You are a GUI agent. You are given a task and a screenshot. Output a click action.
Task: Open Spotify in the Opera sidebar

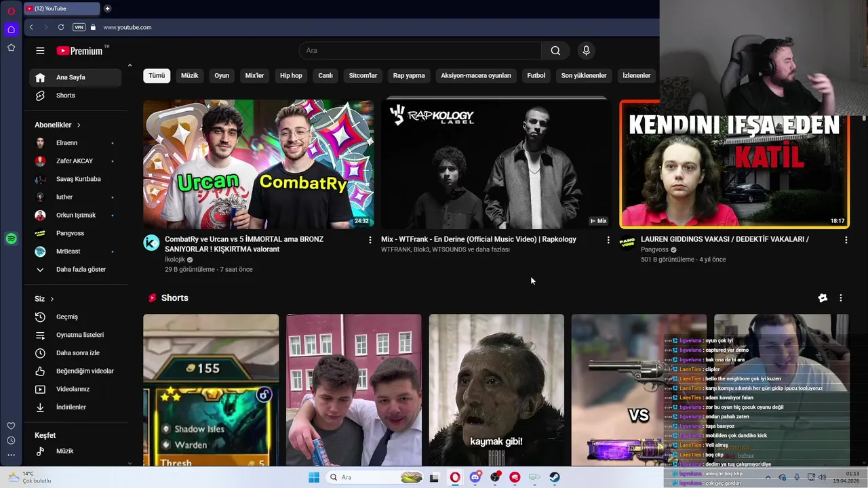click(x=11, y=239)
